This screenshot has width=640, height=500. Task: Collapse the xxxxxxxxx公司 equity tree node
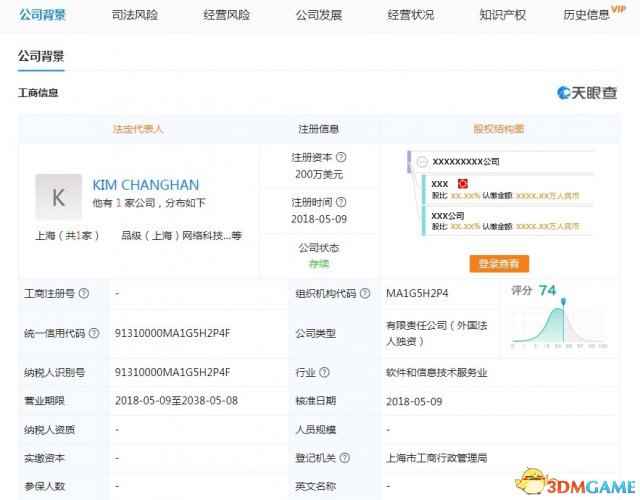(423, 161)
